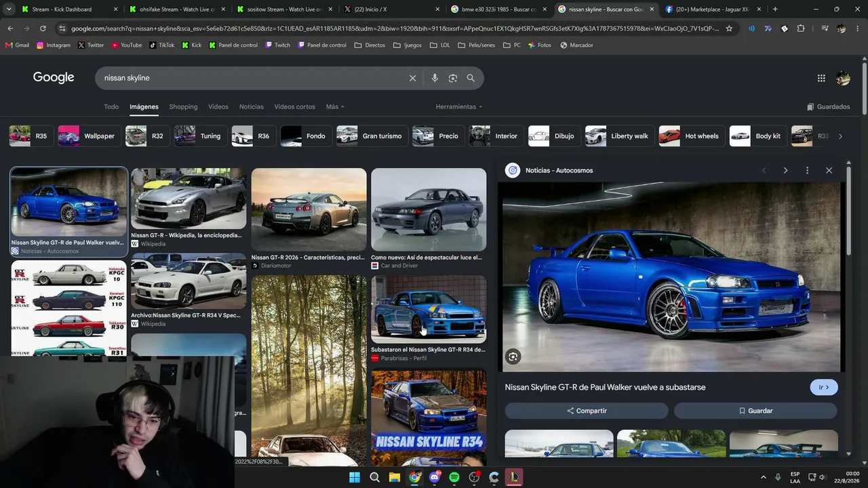The height and width of the screenshot is (488, 868).
Task: Open the Directos bookmarks folder
Action: pos(369,45)
